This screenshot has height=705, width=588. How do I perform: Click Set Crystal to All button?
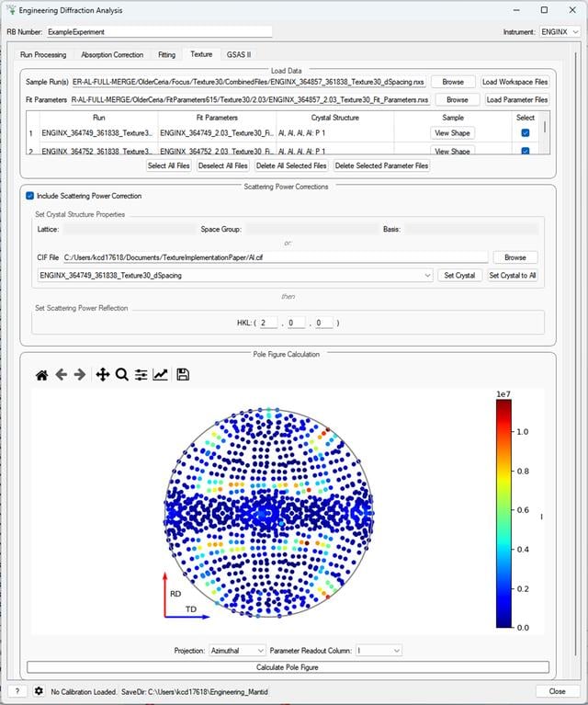click(513, 275)
